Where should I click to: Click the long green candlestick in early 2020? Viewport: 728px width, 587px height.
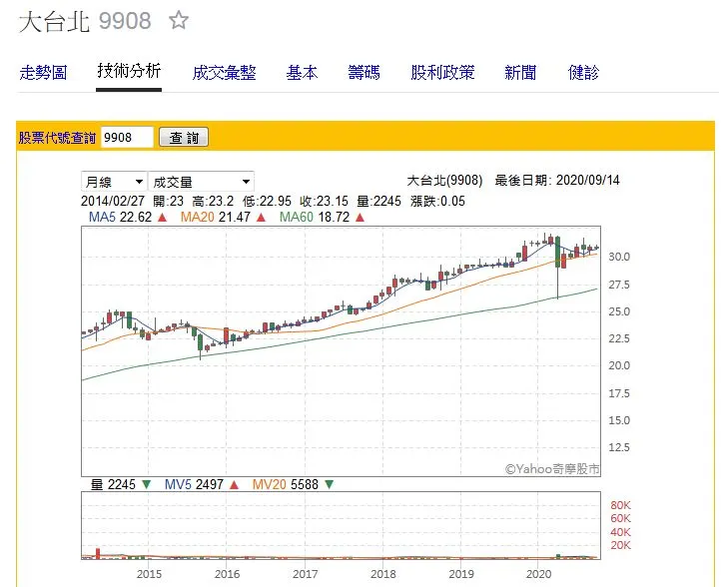(557, 251)
